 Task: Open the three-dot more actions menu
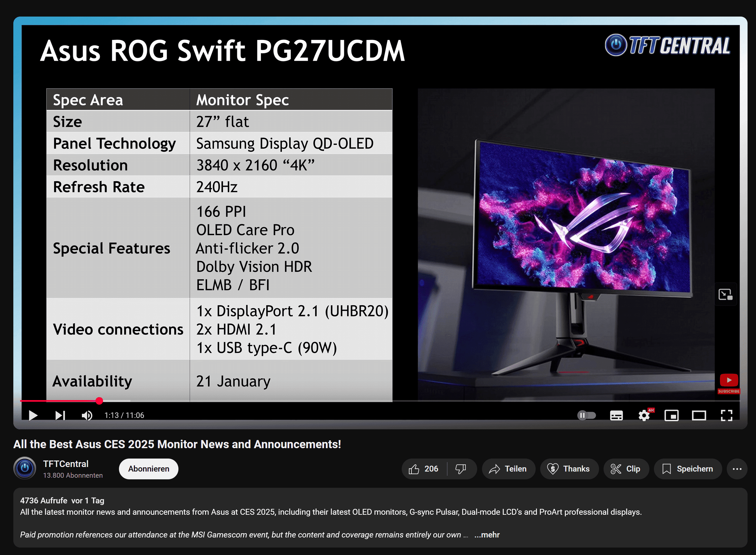(737, 469)
